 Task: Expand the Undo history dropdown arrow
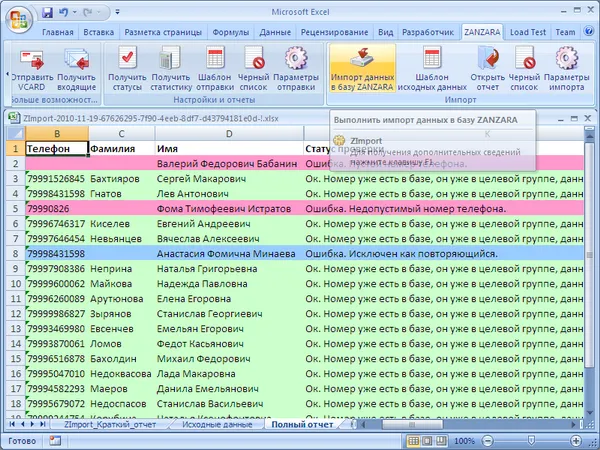pos(74,12)
